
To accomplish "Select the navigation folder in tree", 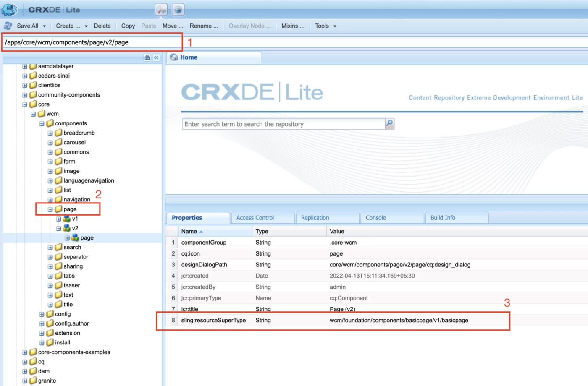I will (77, 199).
